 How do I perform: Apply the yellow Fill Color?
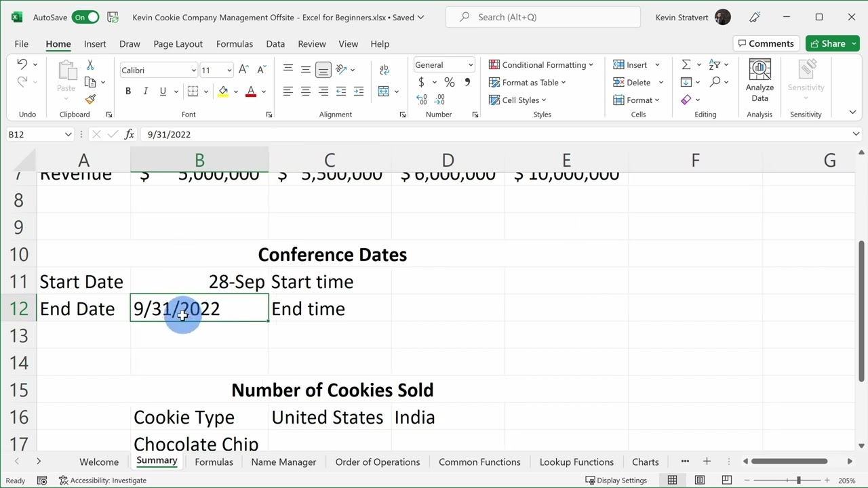click(x=223, y=91)
